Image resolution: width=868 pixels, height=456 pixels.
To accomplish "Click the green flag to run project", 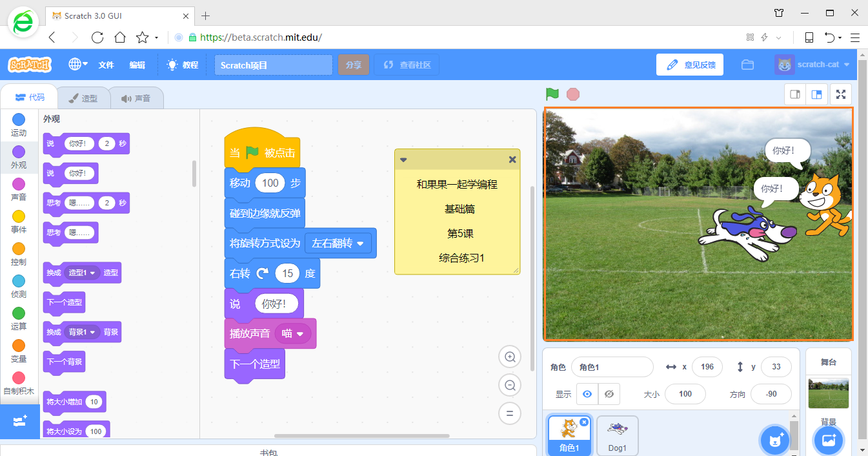I will (552, 94).
